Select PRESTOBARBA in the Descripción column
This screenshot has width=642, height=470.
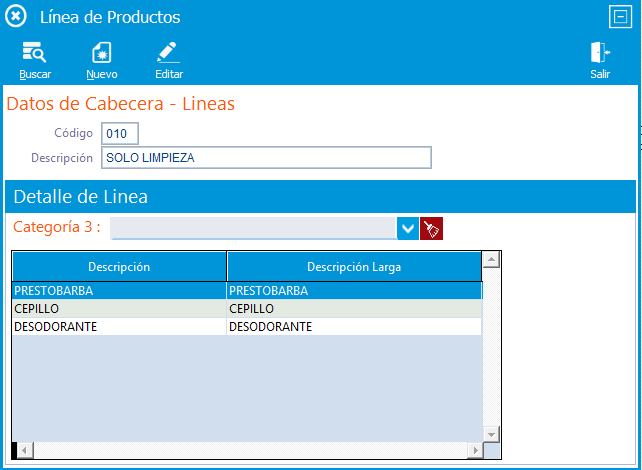119,291
